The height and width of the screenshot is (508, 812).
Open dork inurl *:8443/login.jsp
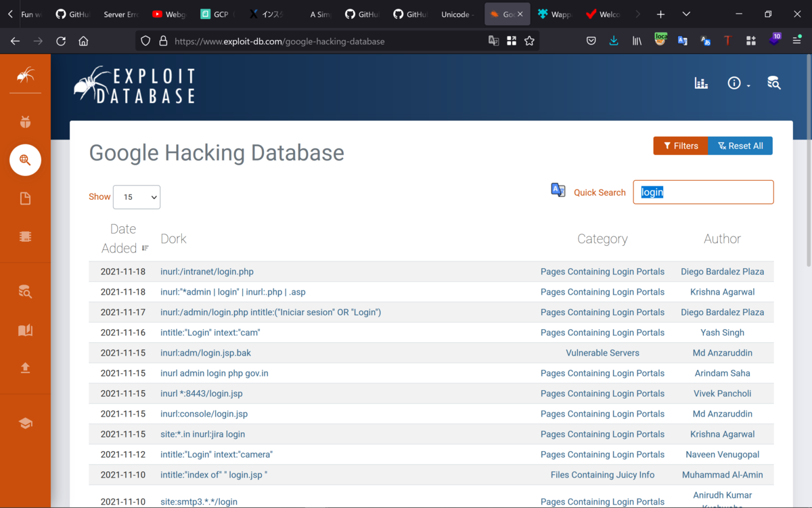coord(201,394)
